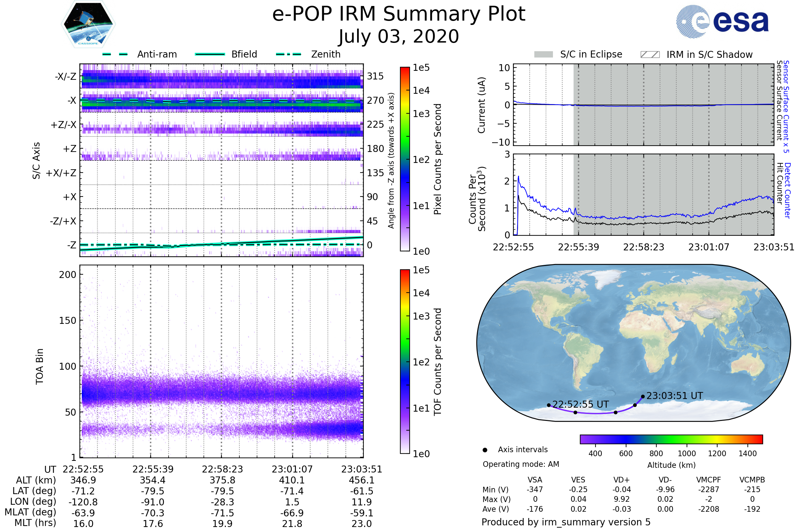Click the Operating mode: AM text
Screen dimensions: 798x532
click(x=521, y=464)
